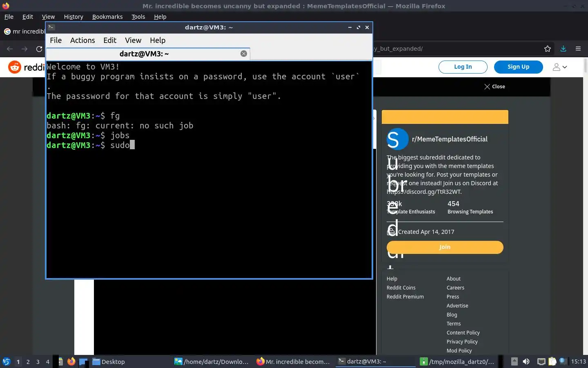This screenshot has height=368, width=588.
Task: Open the Terms footer link
Action: tap(454, 324)
